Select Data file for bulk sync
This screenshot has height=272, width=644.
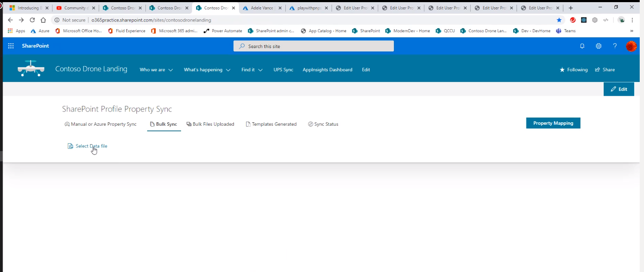88,146
